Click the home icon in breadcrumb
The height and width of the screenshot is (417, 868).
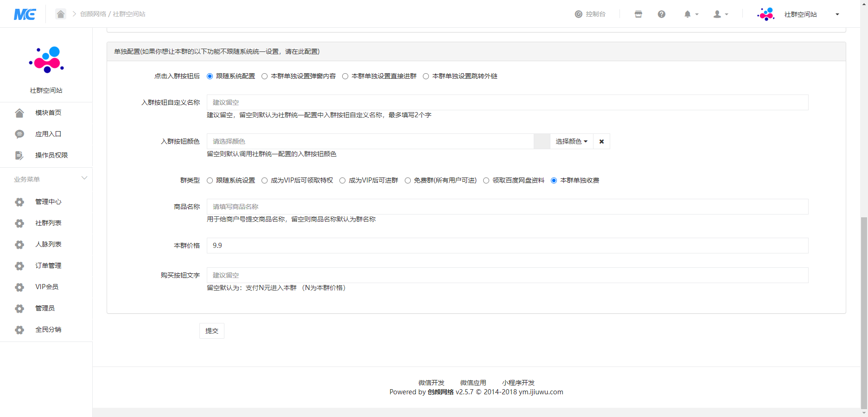[61, 14]
